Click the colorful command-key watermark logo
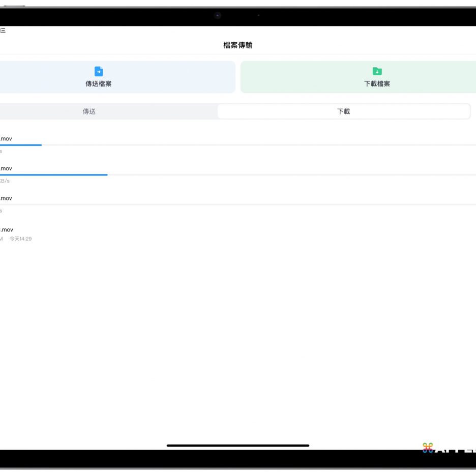Viewport: 476px width, 476px height. point(428,448)
